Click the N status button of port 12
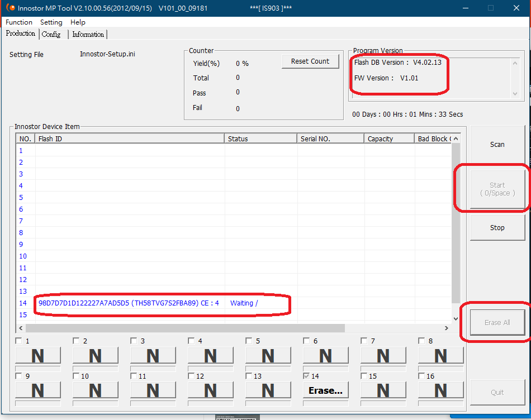 point(211,390)
